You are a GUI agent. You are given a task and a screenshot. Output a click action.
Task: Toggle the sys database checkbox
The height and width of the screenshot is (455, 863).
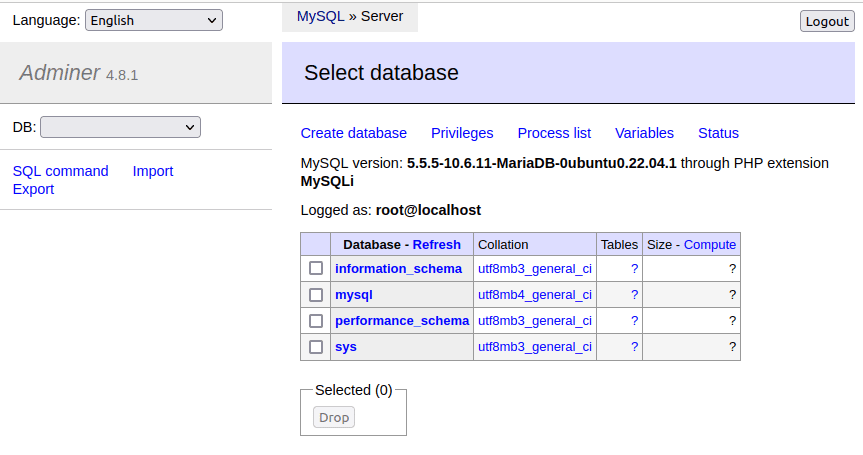pos(316,347)
